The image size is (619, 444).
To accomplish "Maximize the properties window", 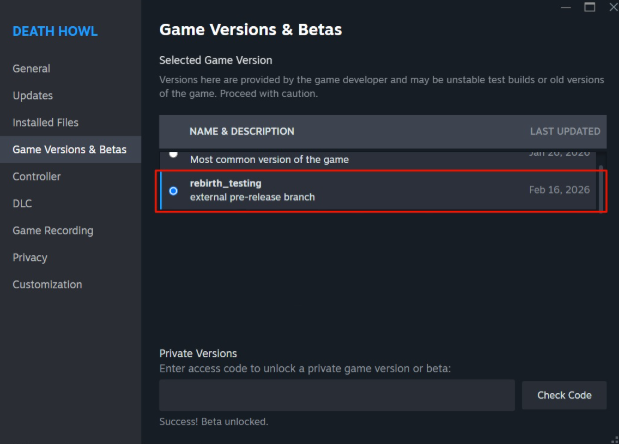I will [589, 8].
